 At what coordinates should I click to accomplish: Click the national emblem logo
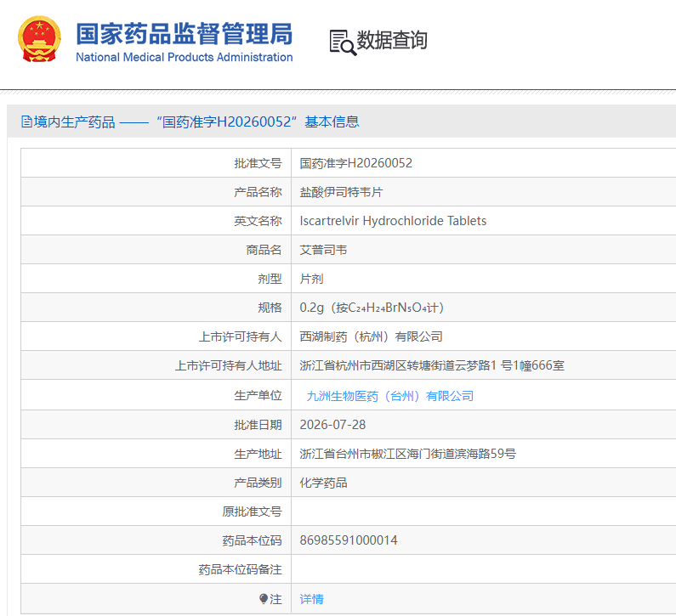pyautogui.click(x=39, y=39)
